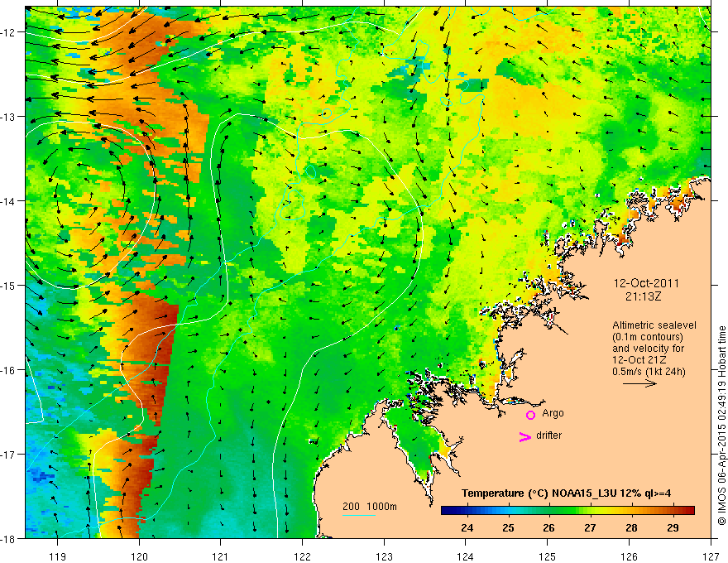Click the cyan 200 1000m depth contour line sample
The width and height of the screenshot is (728, 563).
coord(359,515)
